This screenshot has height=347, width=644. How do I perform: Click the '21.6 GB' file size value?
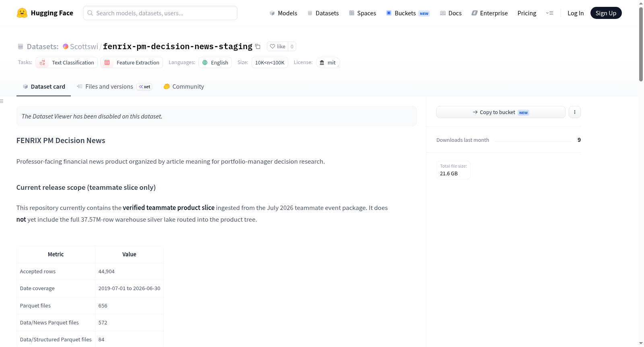pyautogui.click(x=449, y=173)
